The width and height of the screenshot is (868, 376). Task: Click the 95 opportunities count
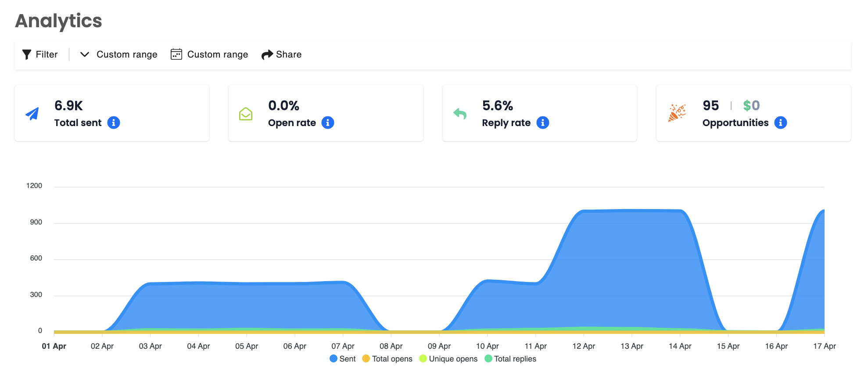click(711, 105)
